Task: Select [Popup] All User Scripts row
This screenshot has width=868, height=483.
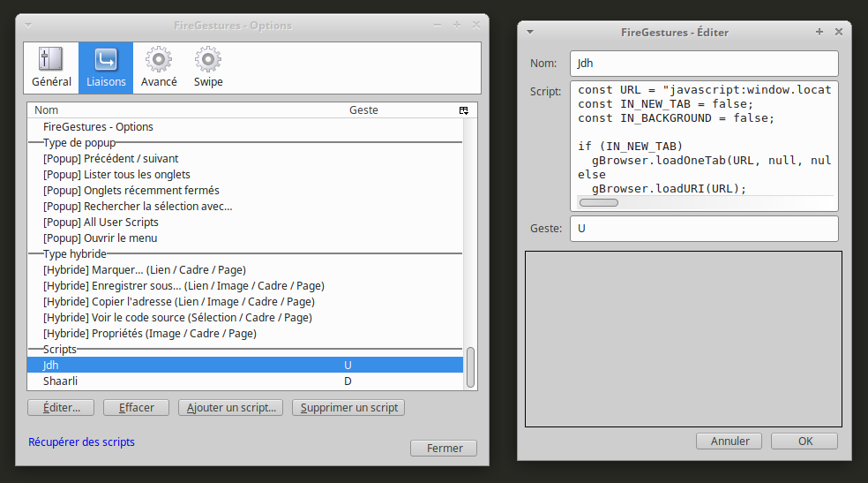Action: tap(245, 223)
